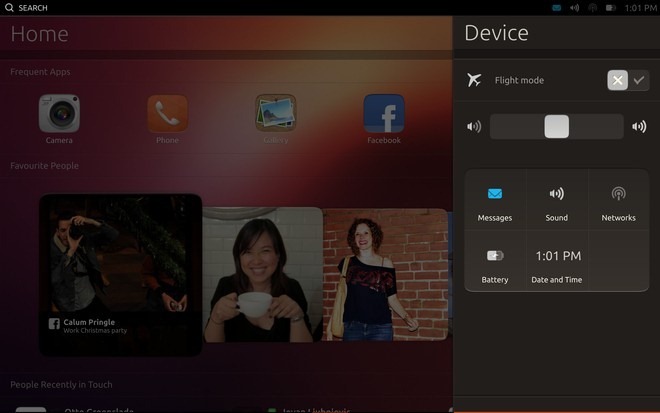Turn Flight mode off with X side

click(617, 80)
